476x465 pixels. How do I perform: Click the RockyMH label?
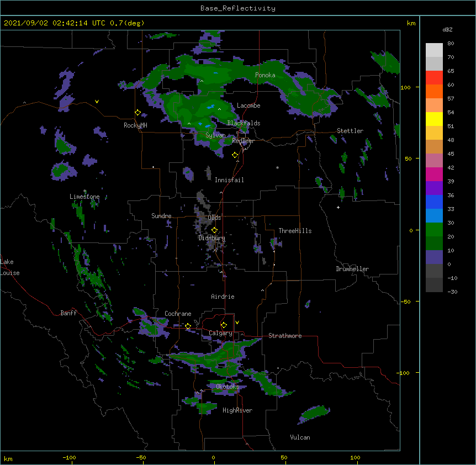click(x=135, y=125)
